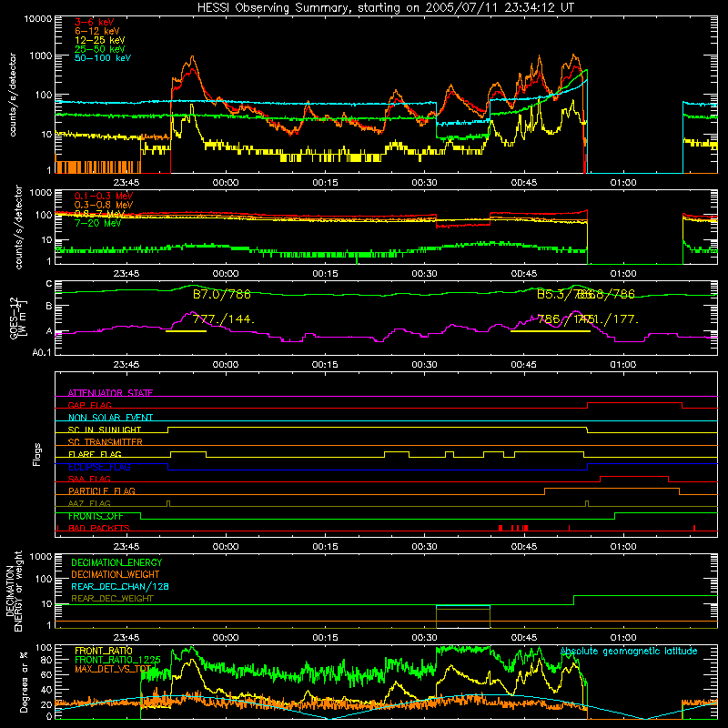This screenshot has width=728, height=728.
Task: Select the SC_IN_SUNLIGHT flag label
Action: click(105, 430)
